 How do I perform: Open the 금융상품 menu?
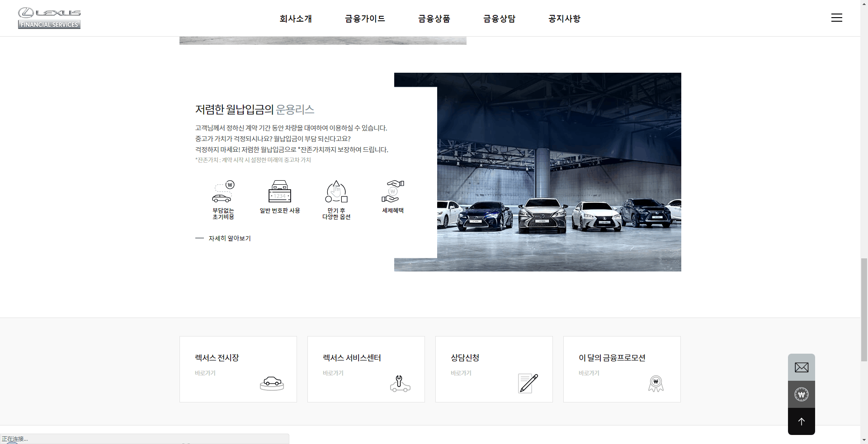434,19
